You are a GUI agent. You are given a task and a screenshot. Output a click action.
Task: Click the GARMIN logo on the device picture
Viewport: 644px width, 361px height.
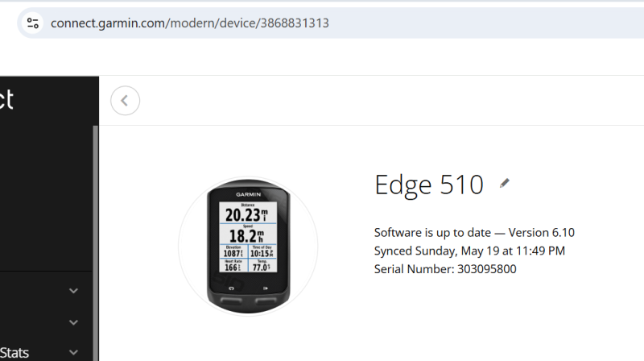pyautogui.click(x=248, y=194)
